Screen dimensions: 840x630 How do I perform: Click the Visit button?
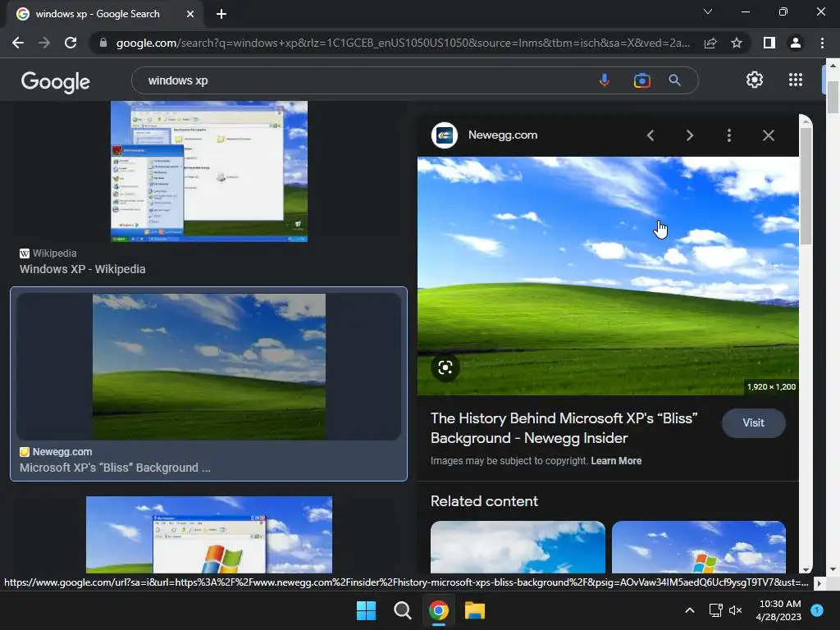(753, 422)
